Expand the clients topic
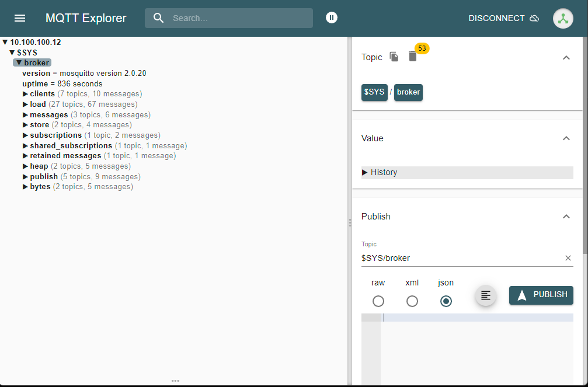The width and height of the screenshot is (588, 387). [25, 94]
